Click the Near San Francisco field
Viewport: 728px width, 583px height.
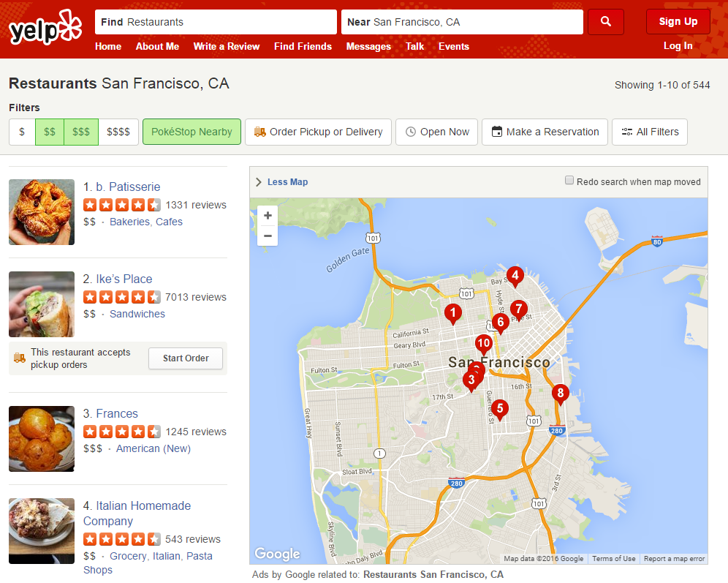click(462, 22)
